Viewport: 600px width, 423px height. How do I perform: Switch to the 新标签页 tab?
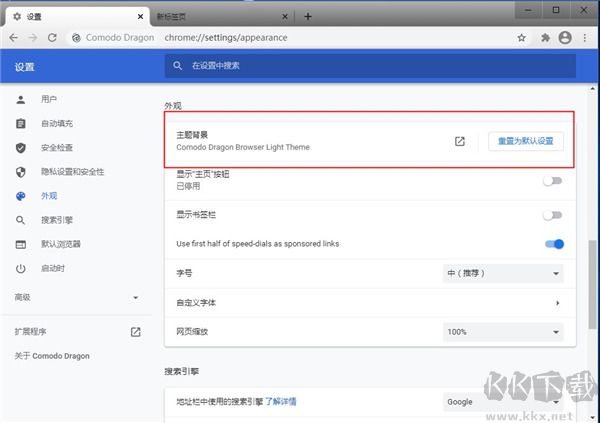[222, 16]
